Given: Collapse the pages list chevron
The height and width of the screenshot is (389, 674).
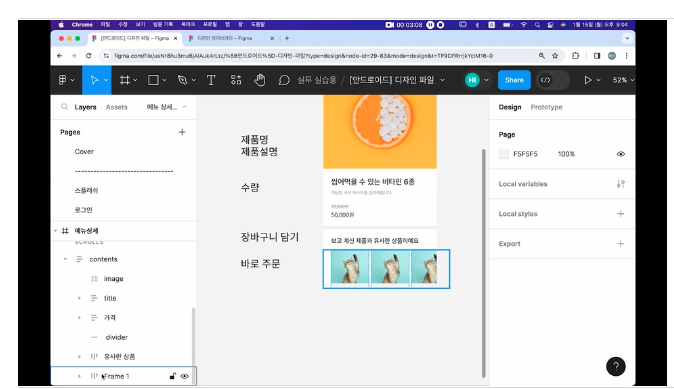Looking at the screenshot, I should pos(184,107).
